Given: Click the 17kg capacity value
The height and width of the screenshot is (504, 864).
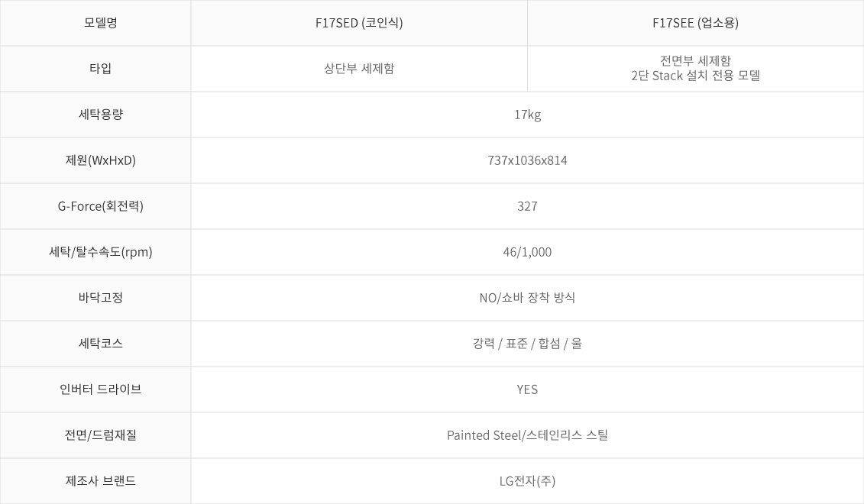Looking at the screenshot, I should 527,115.
